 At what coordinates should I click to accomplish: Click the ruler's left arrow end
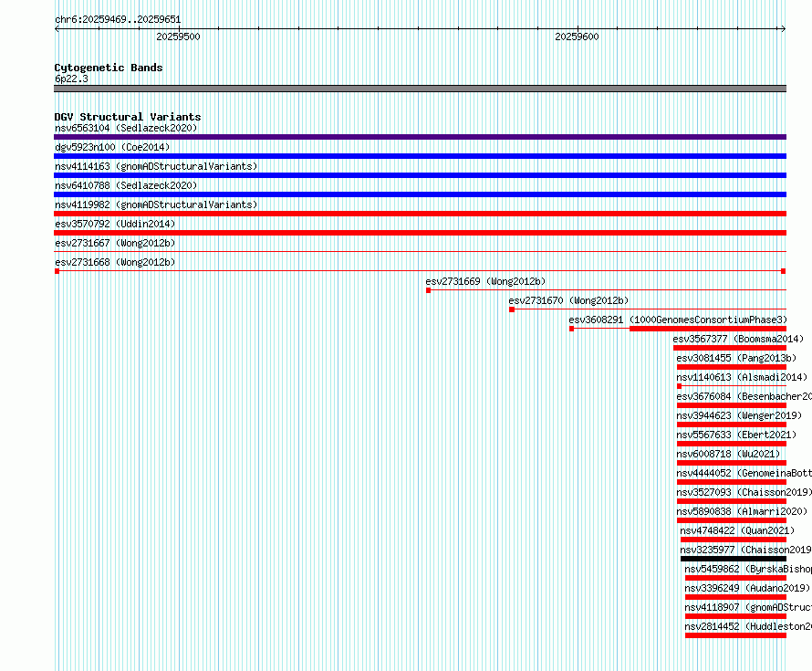pyautogui.click(x=57, y=28)
